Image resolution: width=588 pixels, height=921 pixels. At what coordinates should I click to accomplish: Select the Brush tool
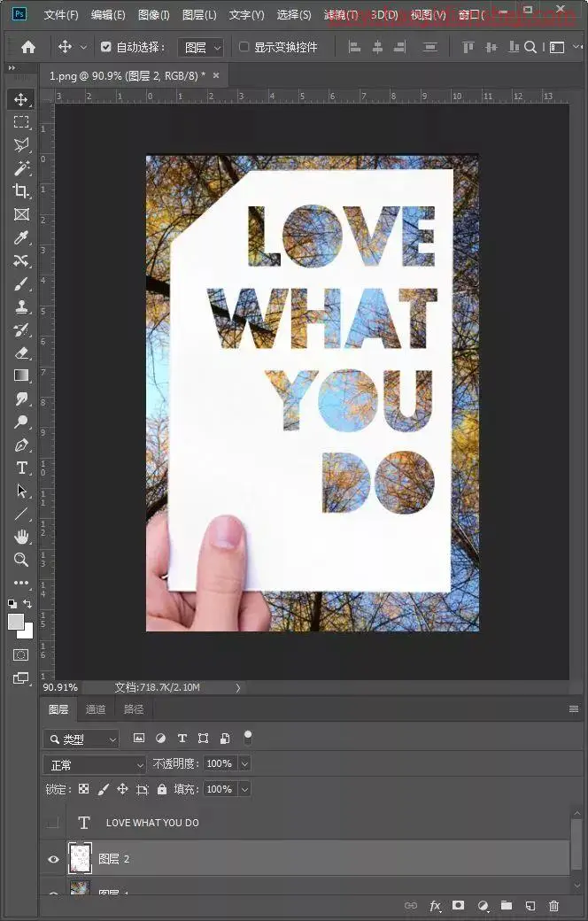click(x=21, y=284)
